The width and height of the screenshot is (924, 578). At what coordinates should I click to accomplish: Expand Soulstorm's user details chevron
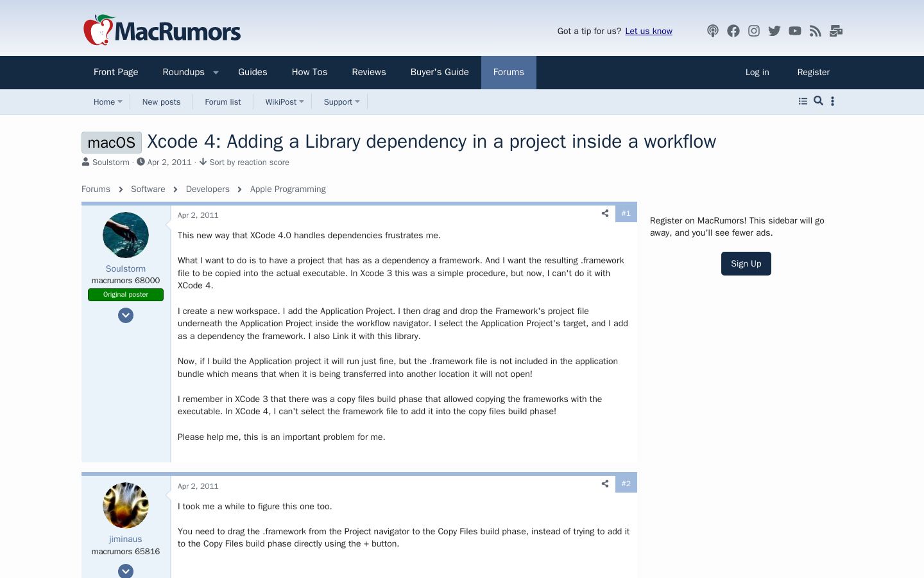126,315
